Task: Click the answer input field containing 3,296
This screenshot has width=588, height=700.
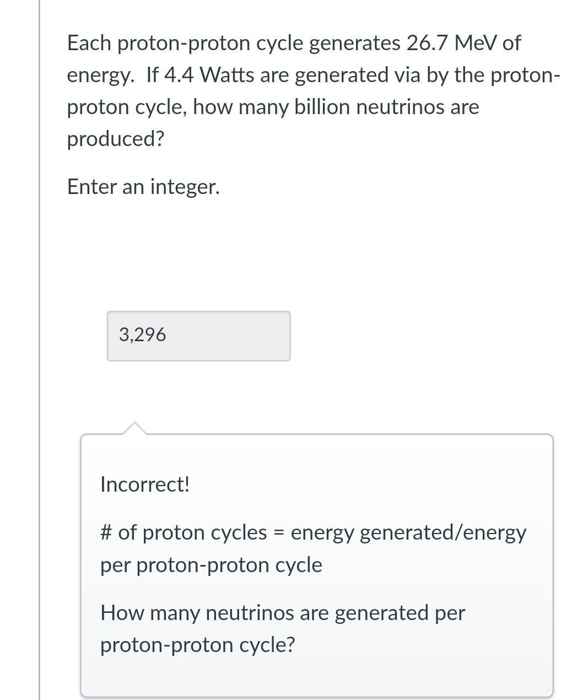Action: (x=198, y=336)
